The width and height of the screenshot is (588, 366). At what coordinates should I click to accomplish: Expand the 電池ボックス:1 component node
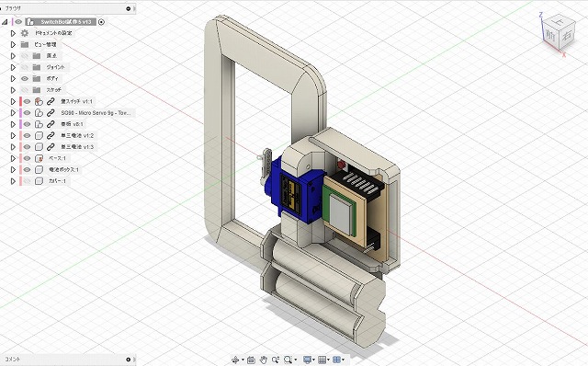(x=13, y=170)
